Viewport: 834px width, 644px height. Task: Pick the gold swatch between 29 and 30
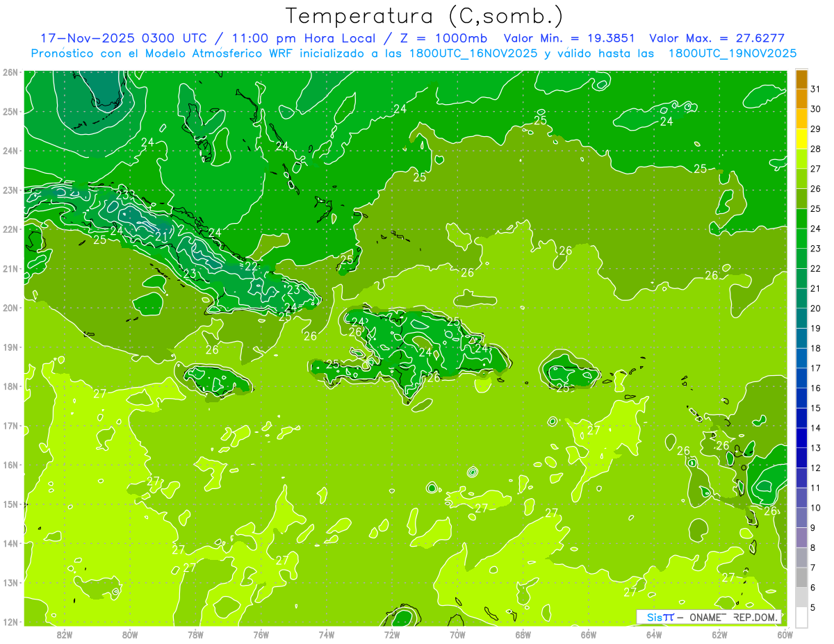tap(801, 119)
